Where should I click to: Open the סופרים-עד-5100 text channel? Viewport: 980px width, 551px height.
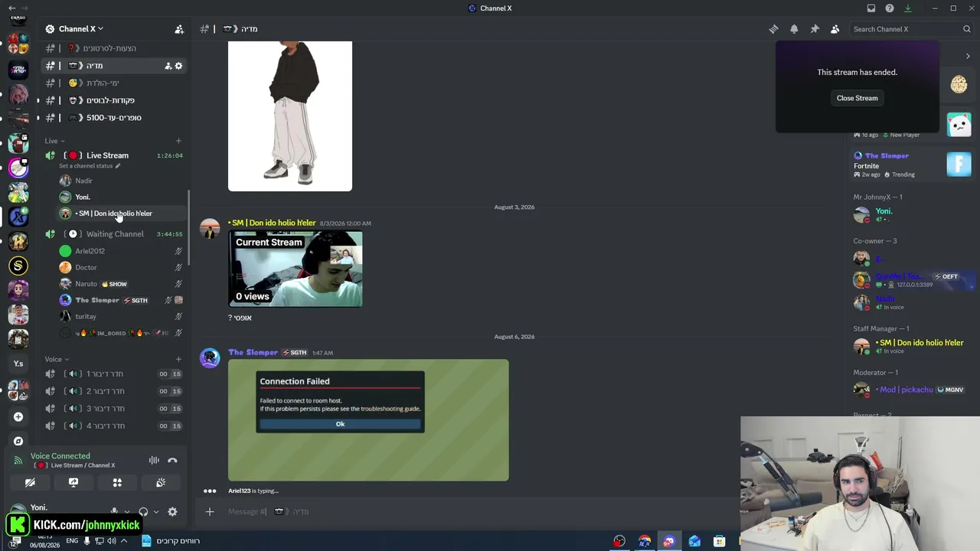(113, 118)
